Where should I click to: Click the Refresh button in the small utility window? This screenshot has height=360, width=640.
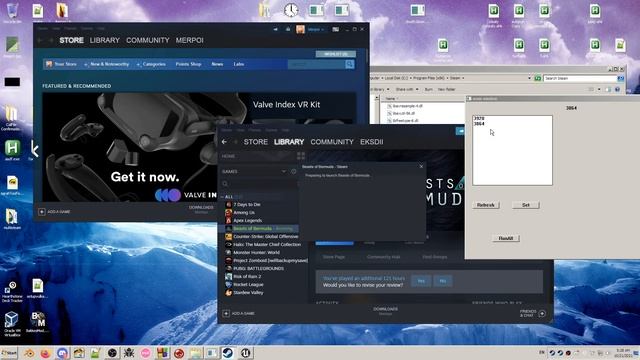[486, 205]
